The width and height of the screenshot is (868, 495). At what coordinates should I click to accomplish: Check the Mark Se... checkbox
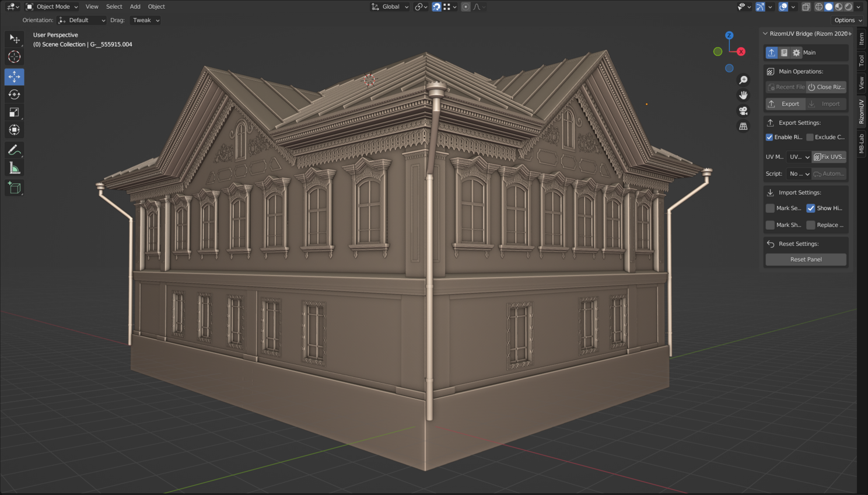point(770,208)
